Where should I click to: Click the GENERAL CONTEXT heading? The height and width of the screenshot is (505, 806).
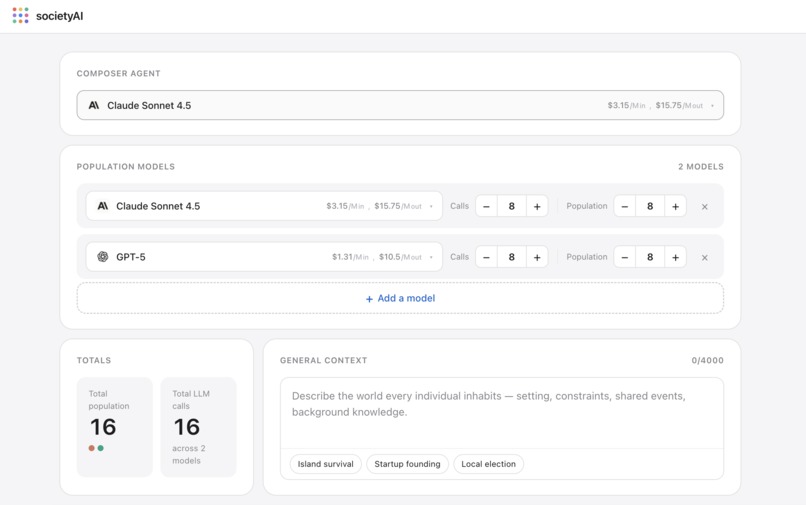[x=324, y=360]
